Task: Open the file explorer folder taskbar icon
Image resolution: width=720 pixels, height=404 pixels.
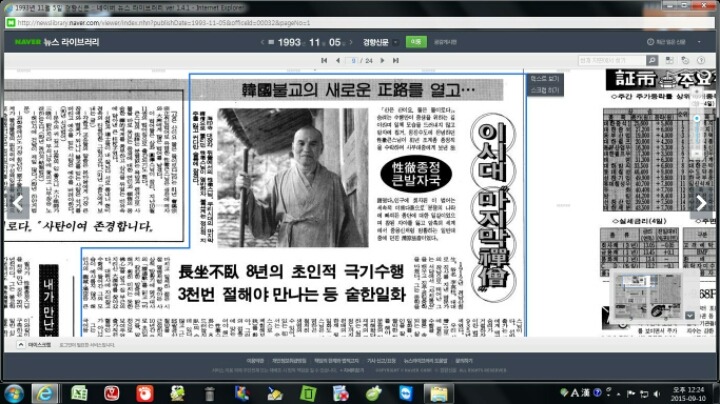Action: 439,394
